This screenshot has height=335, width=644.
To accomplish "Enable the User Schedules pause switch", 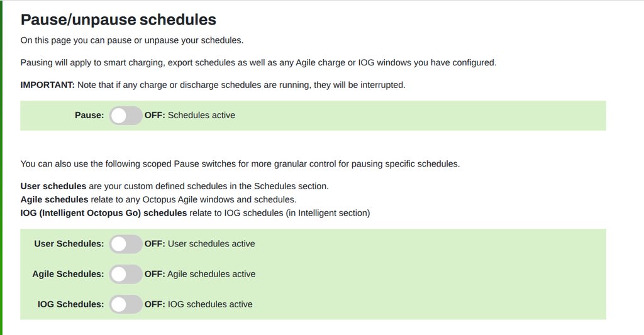I will 126,244.
